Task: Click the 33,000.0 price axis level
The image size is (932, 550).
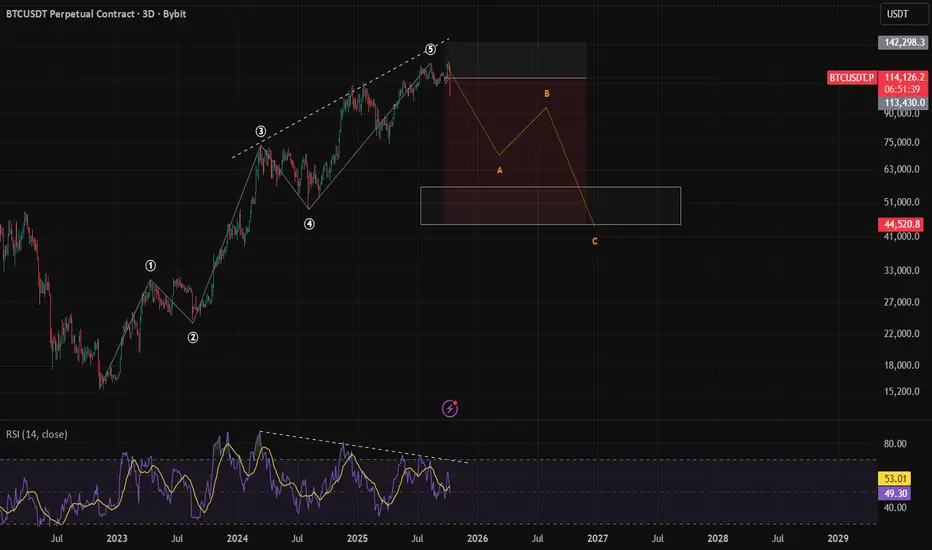Action: (x=902, y=271)
